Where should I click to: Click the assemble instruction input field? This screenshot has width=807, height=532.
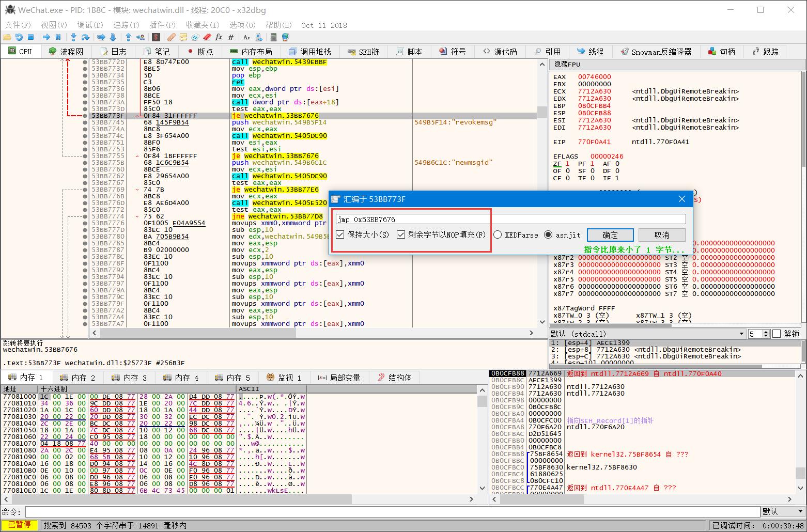[x=510, y=219]
